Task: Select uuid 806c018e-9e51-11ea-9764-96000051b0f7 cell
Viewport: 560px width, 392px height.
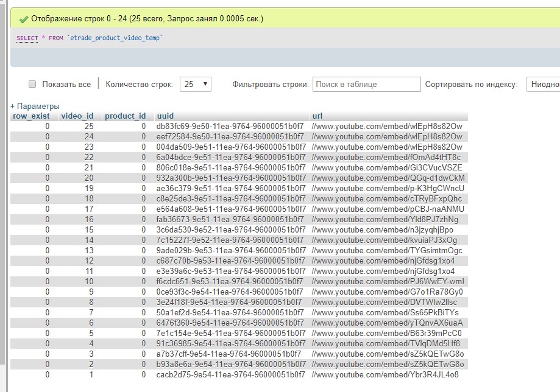Action: click(x=231, y=167)
